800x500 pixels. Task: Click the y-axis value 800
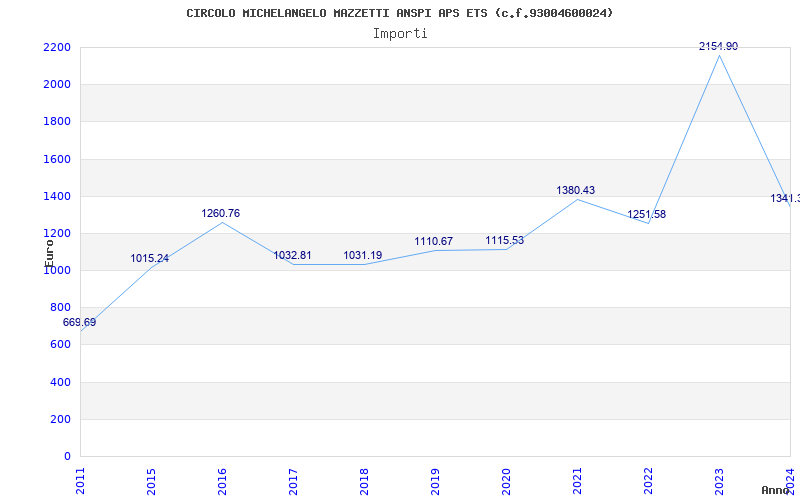pos(60,308)
